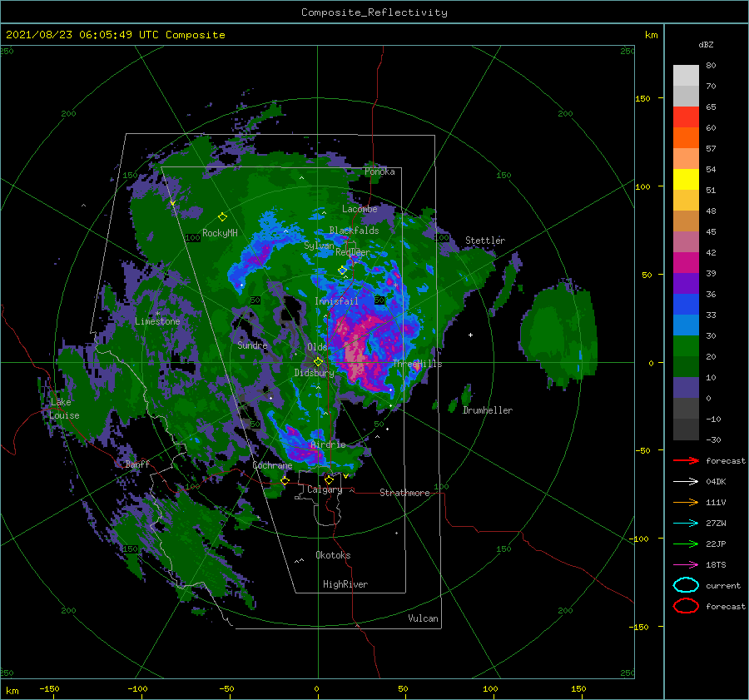Click the yellow diamond marker near RockyMH
Image resolution: width=749 pixels, height=700 pixels.
(x=222, y=217)
